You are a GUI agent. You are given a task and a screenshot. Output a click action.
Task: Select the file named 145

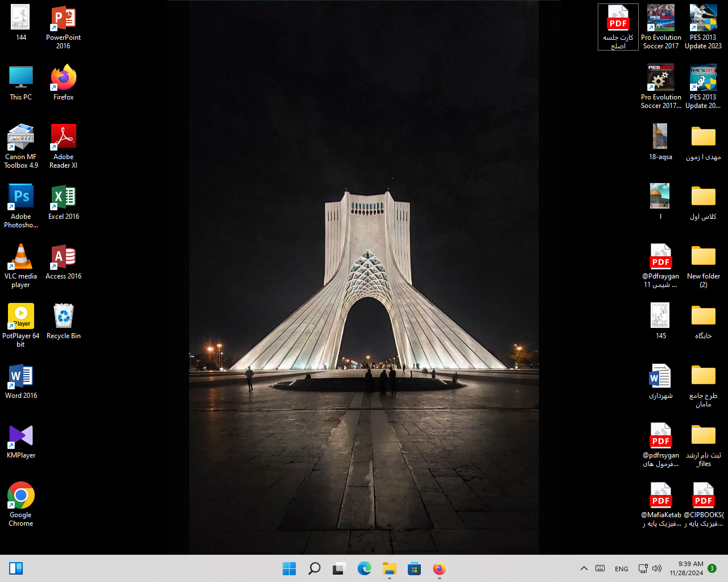(x=661, y=321)
